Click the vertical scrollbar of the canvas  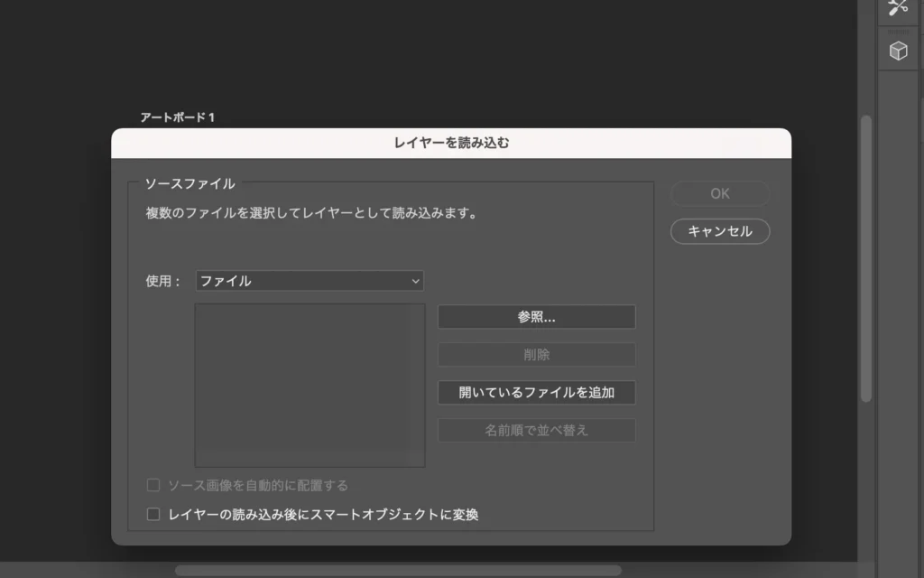click(x=865, y=257)
